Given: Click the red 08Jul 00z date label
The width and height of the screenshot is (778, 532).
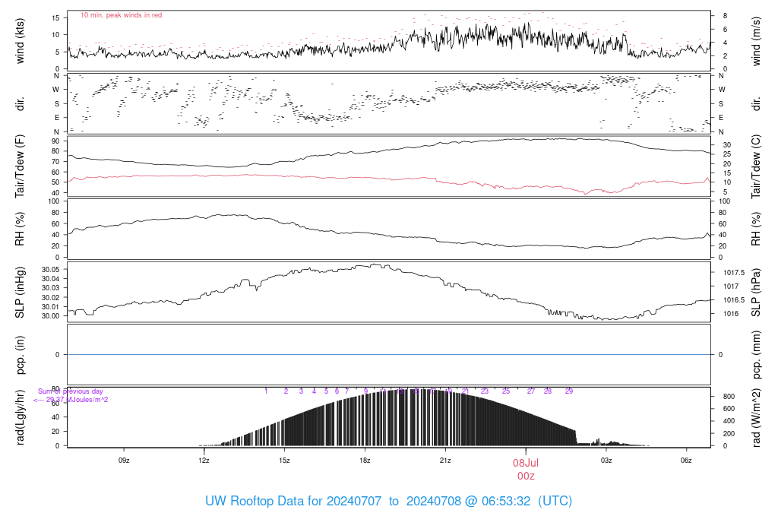Looking at the screenshot, I should pyautogui.click(x=526, y=470).
